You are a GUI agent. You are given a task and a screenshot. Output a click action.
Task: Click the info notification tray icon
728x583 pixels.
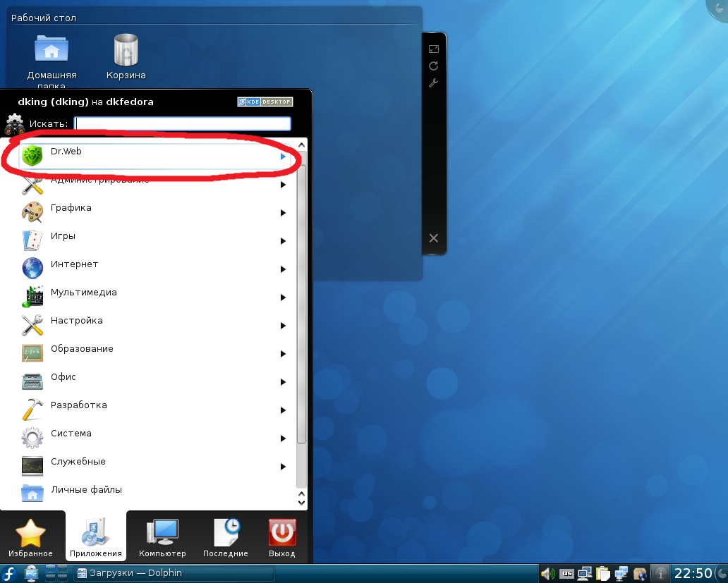(661, 574)
